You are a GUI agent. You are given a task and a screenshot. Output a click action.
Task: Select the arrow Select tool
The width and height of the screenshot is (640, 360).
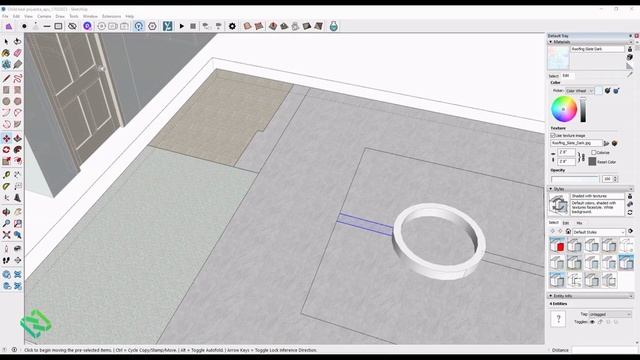(6, 41)
